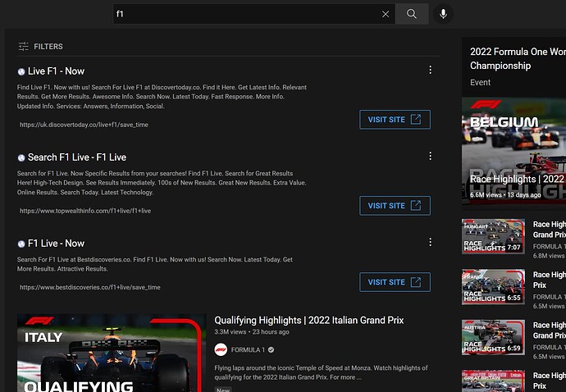Click the filters slider icon

click(24, 47)
